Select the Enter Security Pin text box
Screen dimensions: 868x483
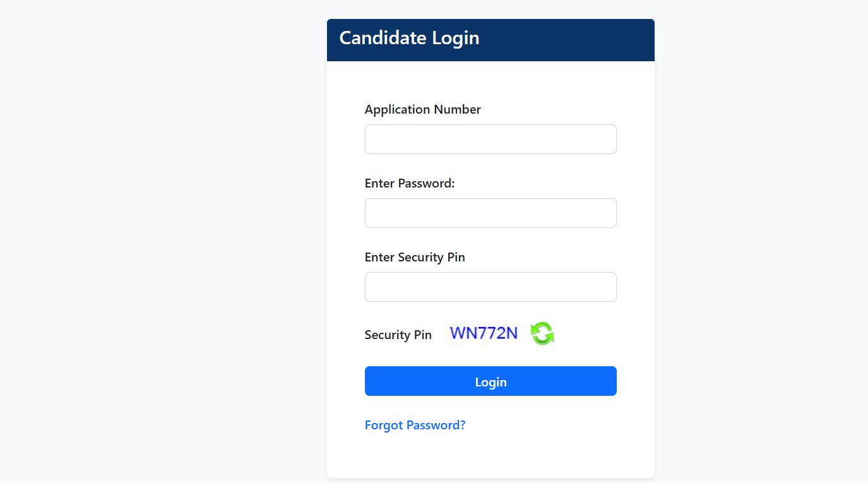[490, 287]
